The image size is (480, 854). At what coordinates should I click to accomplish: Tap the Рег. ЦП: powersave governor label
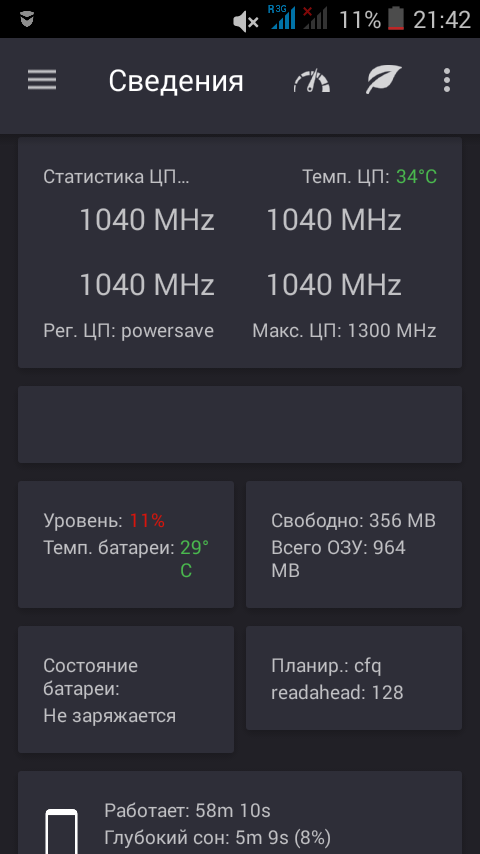129,331
